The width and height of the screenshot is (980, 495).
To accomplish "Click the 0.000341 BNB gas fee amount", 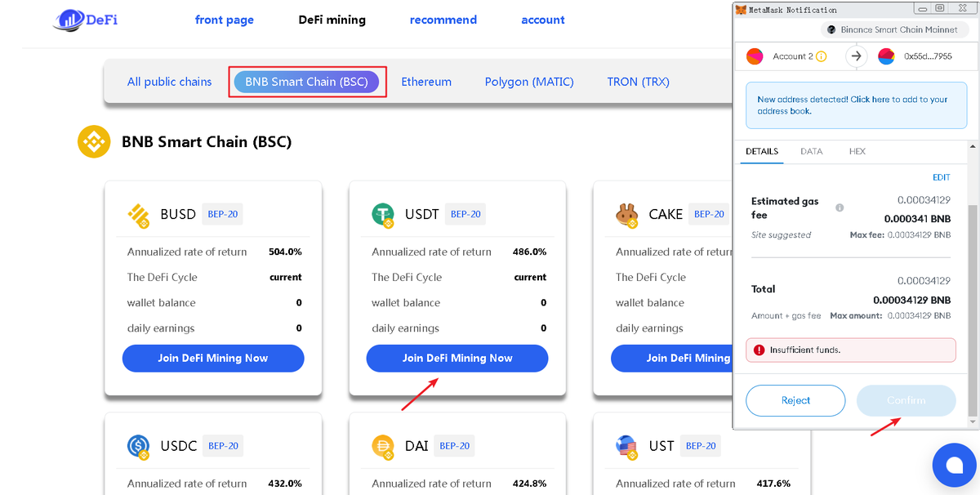I will coord(917,219).
